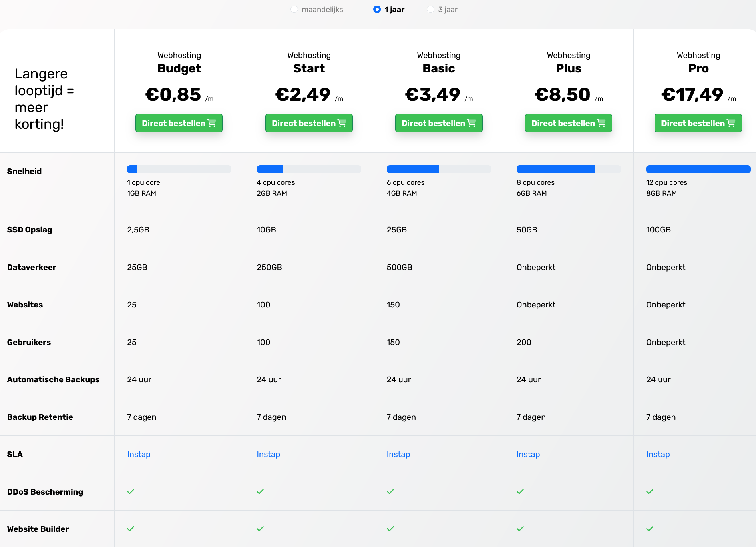Click the Webhosting Pro plan title
Viewport: 756px width, 547px height.
[698, 63]
